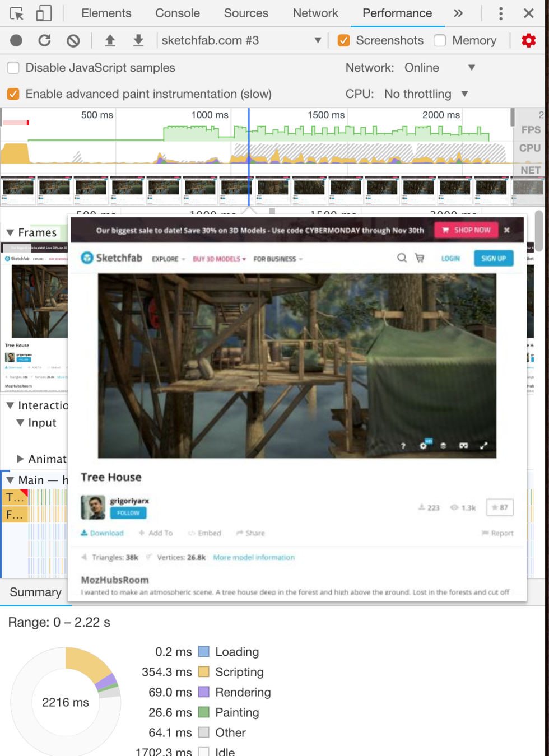Switch to the Elements tab
This screenshot has width=549, height=756.
tap(106, 13)
